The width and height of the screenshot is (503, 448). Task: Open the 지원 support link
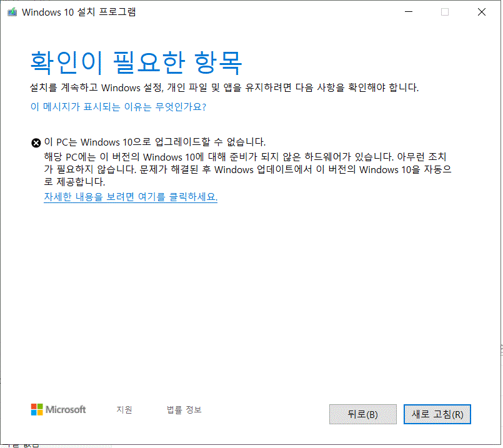click(124, 409)
